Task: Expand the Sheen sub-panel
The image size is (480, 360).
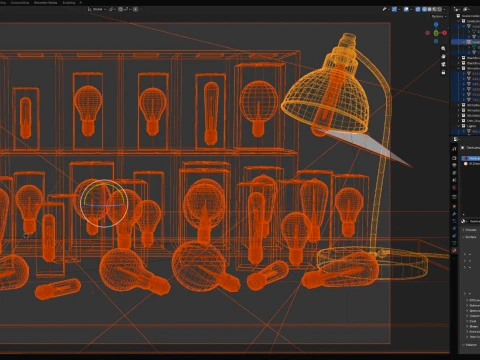Action: [473, 327]
